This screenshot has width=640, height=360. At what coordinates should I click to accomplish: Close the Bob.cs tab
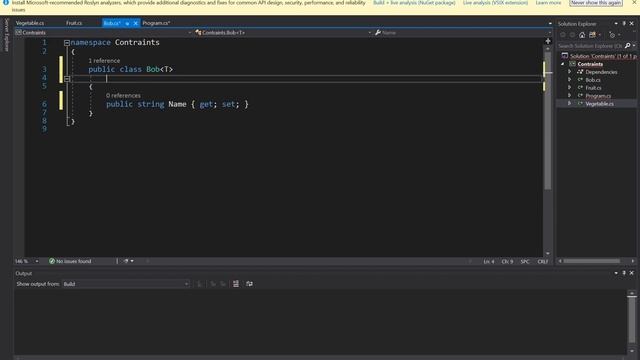[x=136, y=23]
